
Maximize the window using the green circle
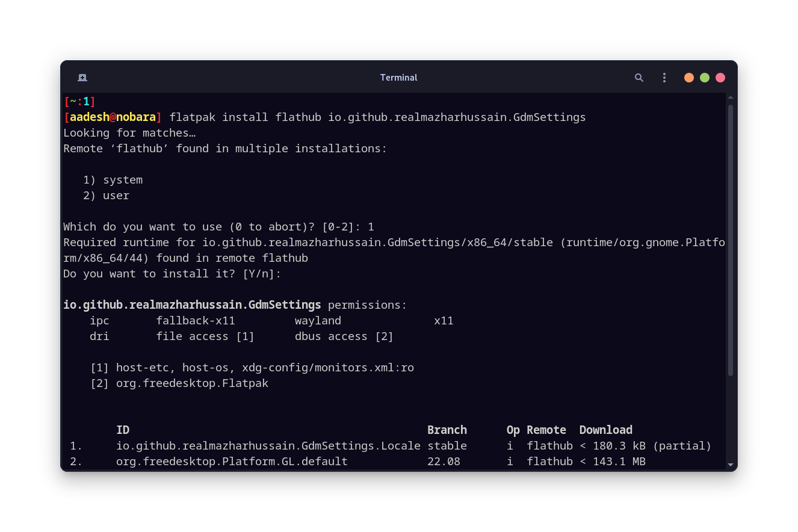pyautogui.click(x=704, y=78)
